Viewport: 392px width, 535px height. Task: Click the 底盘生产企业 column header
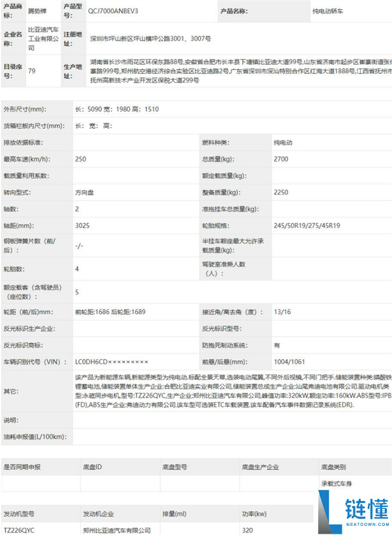[x=260, y=467]
